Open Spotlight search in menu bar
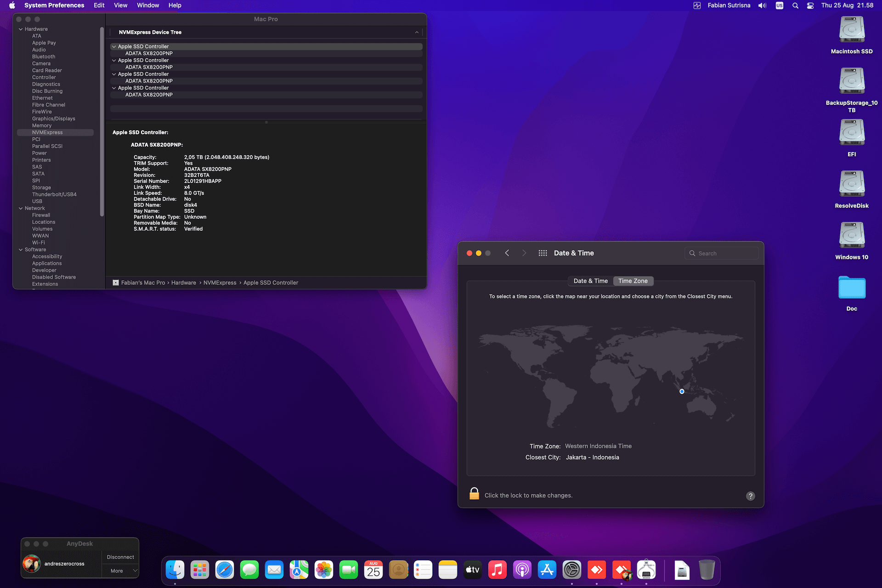The image size is (882, 588). pyautogui.click(x=795, y=6)
